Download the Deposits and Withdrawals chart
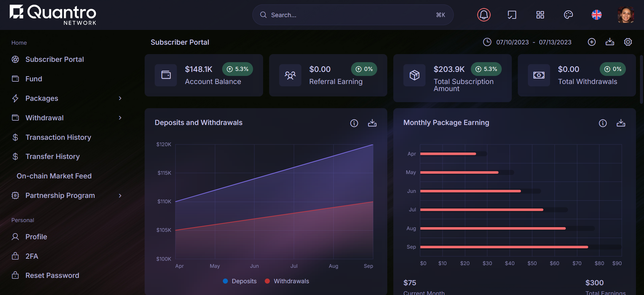This screenshot has height=295, width=644. coord(372,123)
